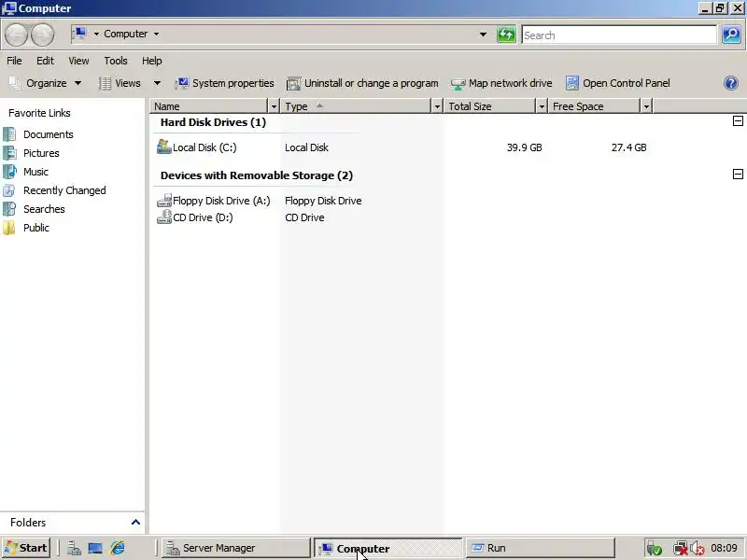Launch Internet Explorer from Quick Launch

118,548
